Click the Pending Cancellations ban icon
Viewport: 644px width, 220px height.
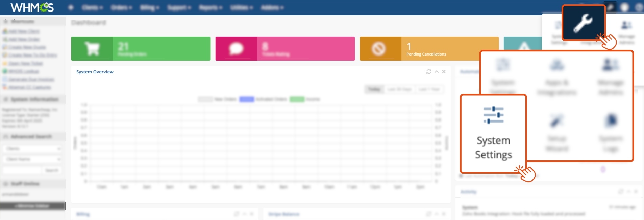(x=380, y=49)
